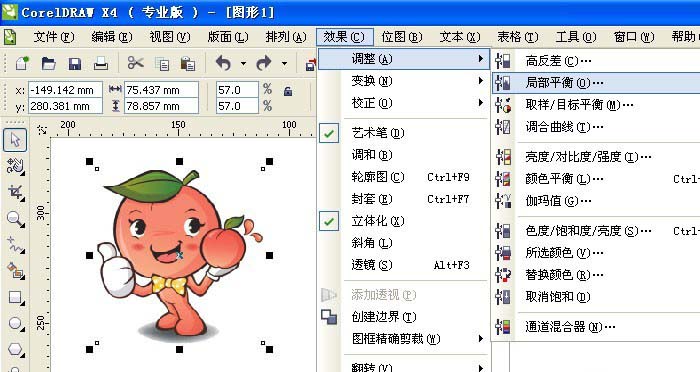
Task: Select the Smart fill tool
Action: pos(15,271)
